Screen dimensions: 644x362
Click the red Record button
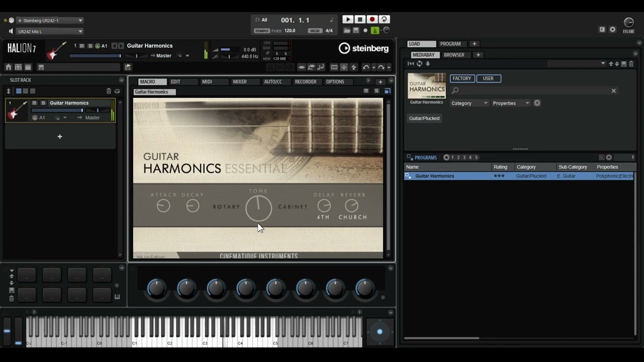pos(372,20)
